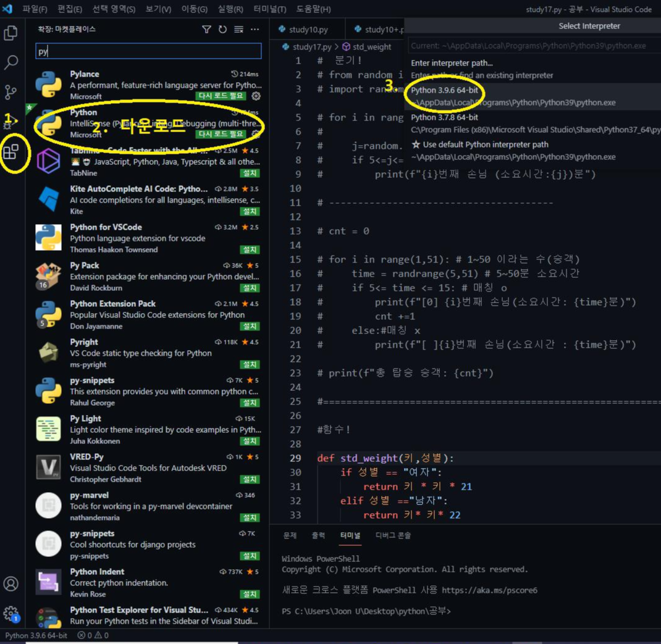
Task: Install the Python Indent extension
Action: [x=250, y=594]
